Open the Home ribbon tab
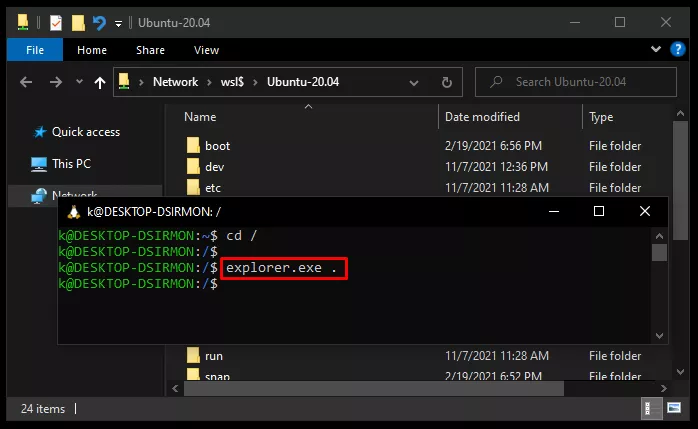698x429 pixels. pyautogui.click(x=92, y=50)
